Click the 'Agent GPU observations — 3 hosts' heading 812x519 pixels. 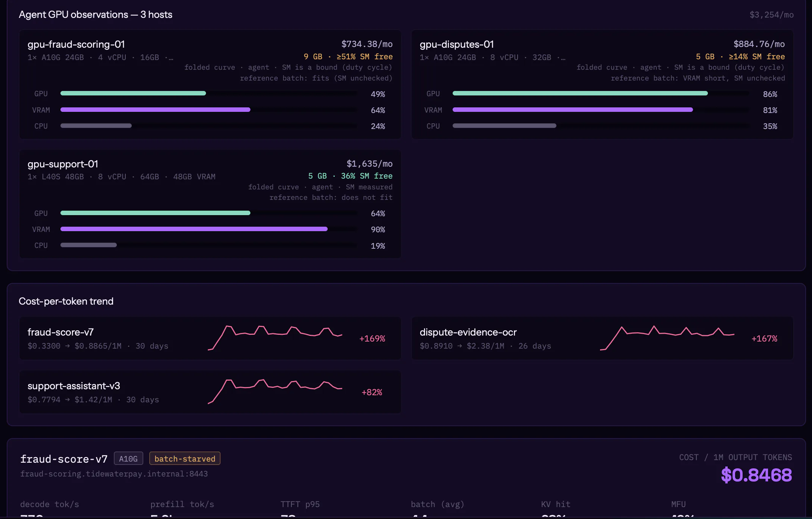point(96,15)
